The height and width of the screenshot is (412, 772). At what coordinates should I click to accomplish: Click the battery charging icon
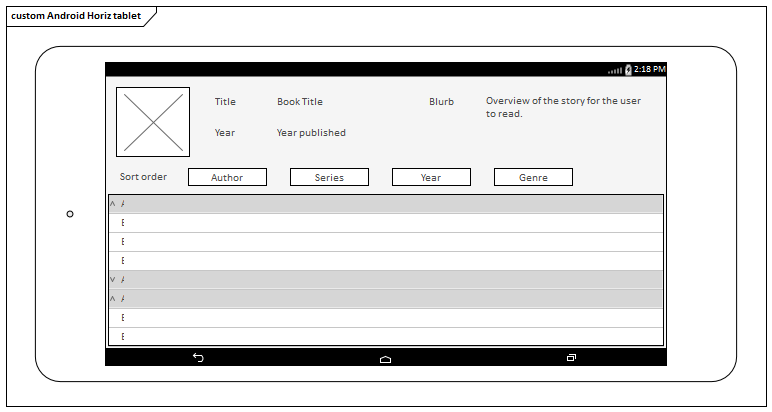[628, 69]
